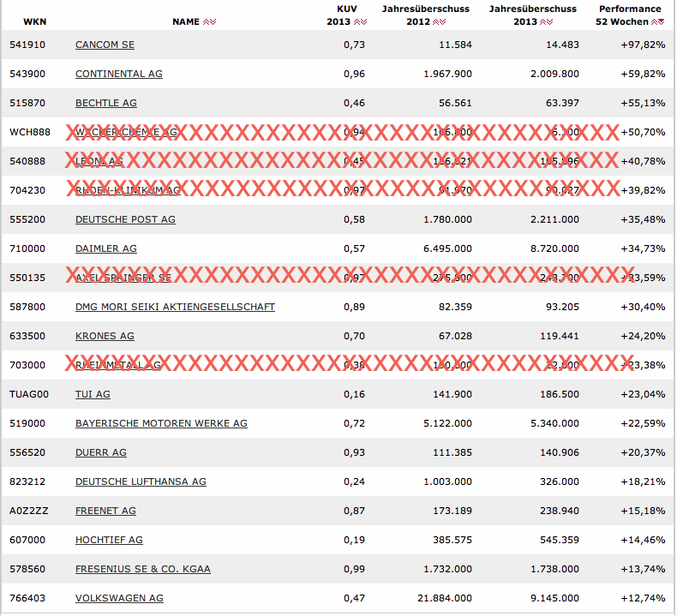Screen dimensions: 677x616
Task: Click Daimler 2013 value 8.720.000
Action: tap(554, 248)
